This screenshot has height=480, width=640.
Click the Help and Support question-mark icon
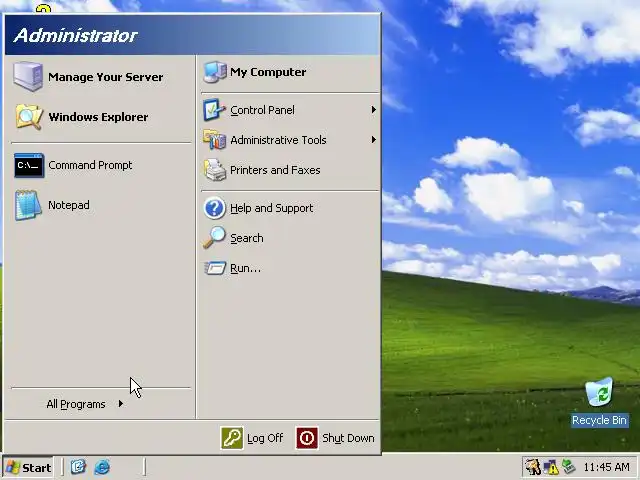tap(214, 208)
